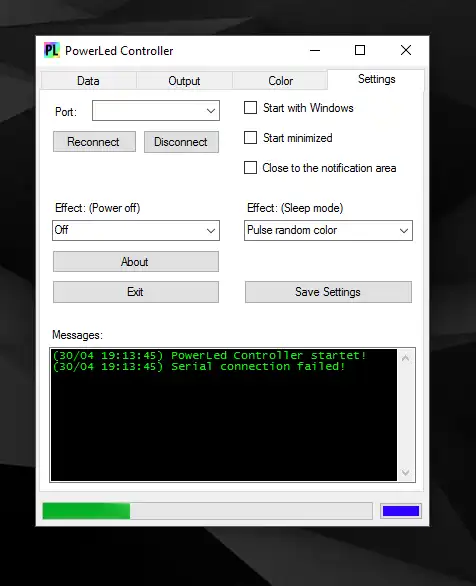Click the up arrow of messages scrollbar
Viewport: 476px width, 586px height.
click(406, 358)
